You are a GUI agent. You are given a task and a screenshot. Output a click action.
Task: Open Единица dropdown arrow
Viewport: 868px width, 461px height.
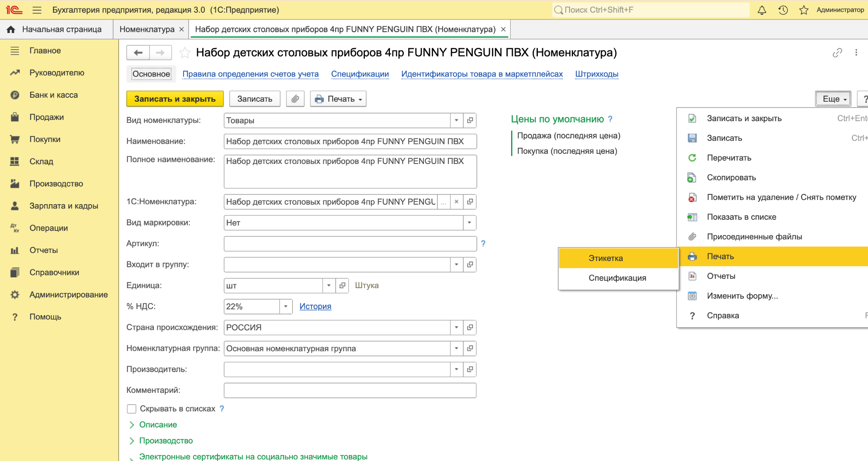click(x=329, y=286)
